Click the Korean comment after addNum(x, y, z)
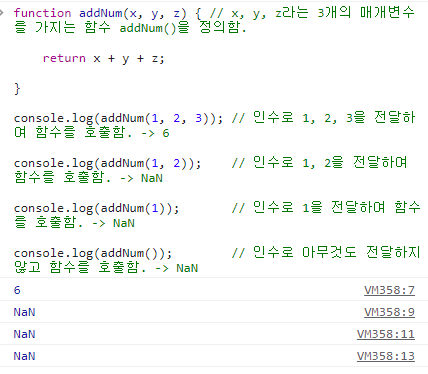 point(213,20)
